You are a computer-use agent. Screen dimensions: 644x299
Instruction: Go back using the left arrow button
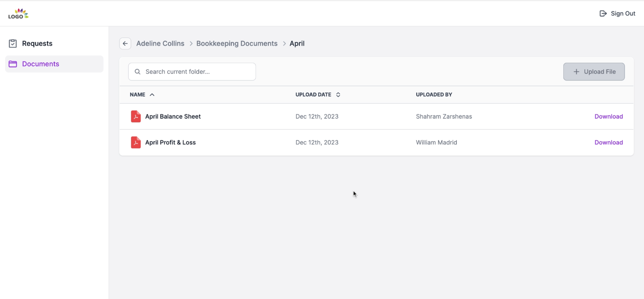coord(125,44)
